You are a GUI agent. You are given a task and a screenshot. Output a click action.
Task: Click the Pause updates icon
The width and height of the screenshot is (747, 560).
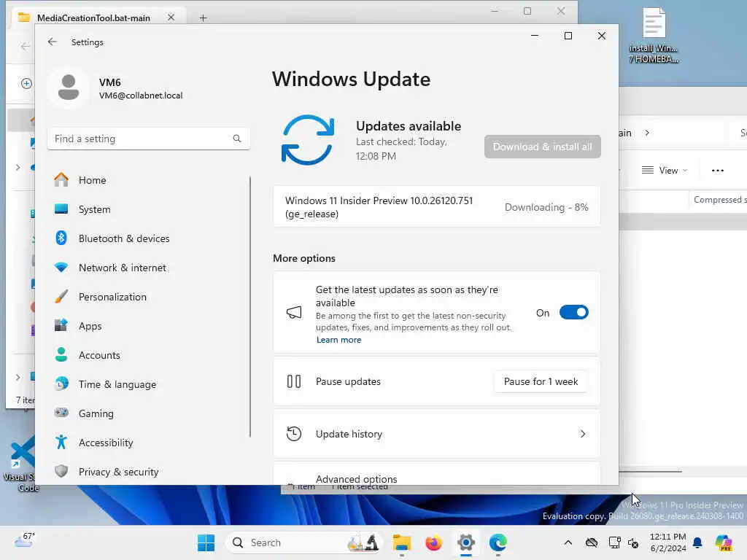tap(294, 381)
